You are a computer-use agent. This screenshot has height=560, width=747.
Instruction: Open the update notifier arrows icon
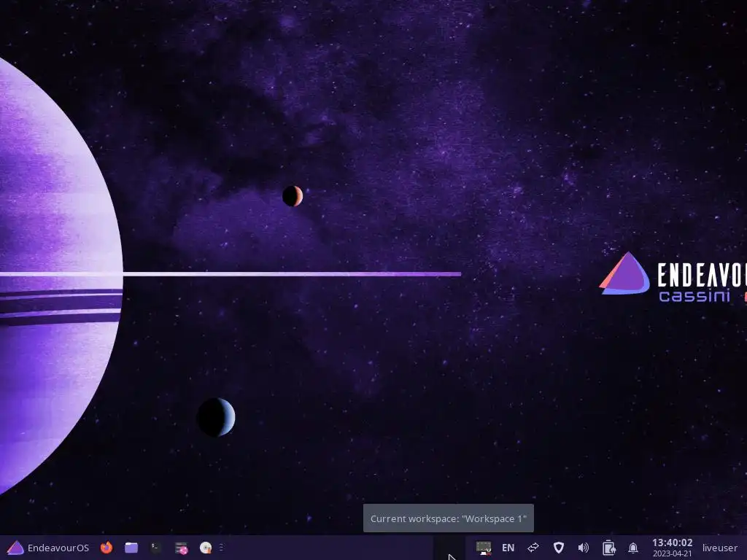point(533,547)
